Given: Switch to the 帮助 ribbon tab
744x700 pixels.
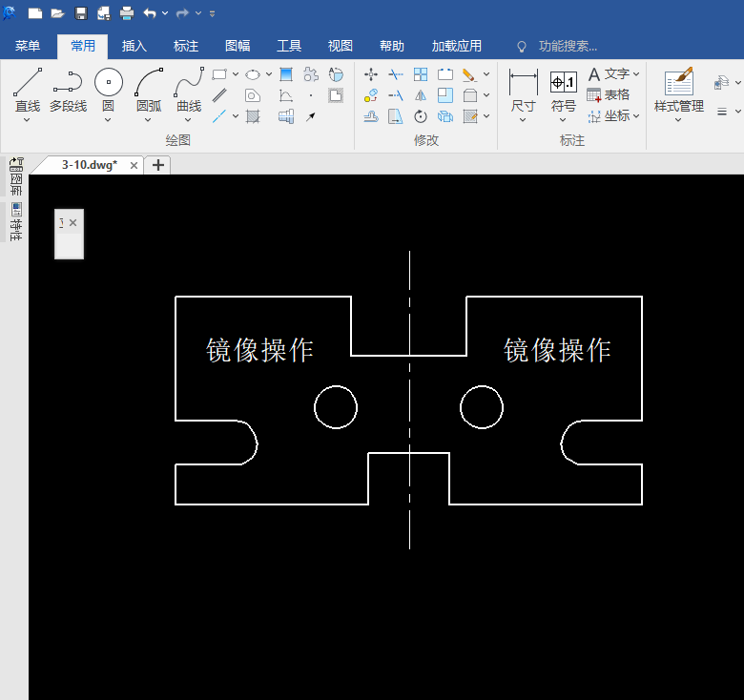Looking at the screenshot, I should pos(392,46).
